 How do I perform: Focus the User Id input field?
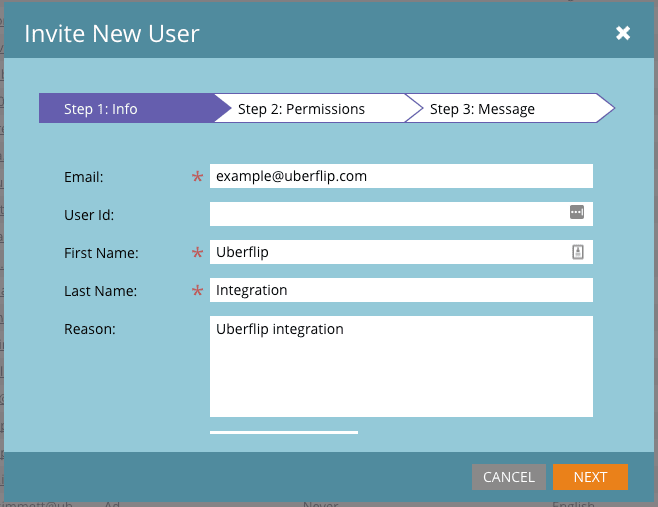[401, 214]
